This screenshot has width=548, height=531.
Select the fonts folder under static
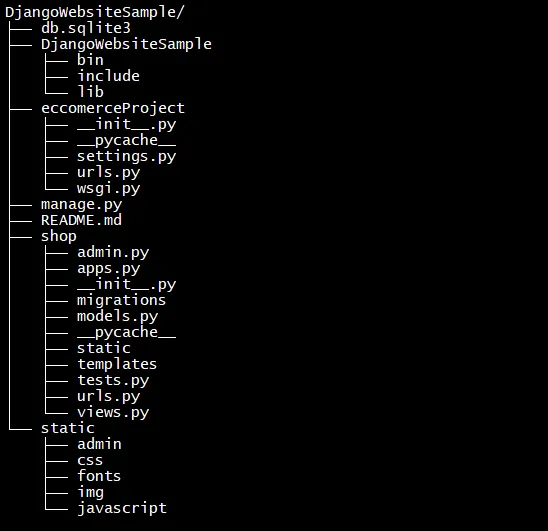(99, 476)
